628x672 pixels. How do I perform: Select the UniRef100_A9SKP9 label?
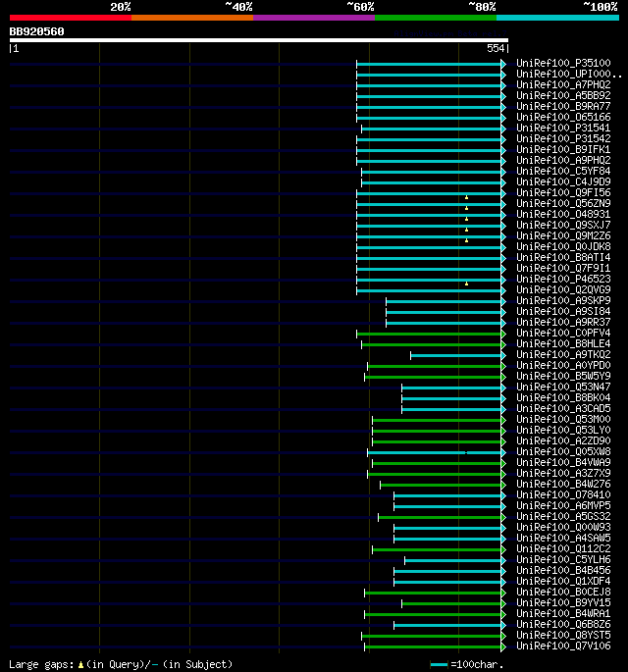coord(563,301)
